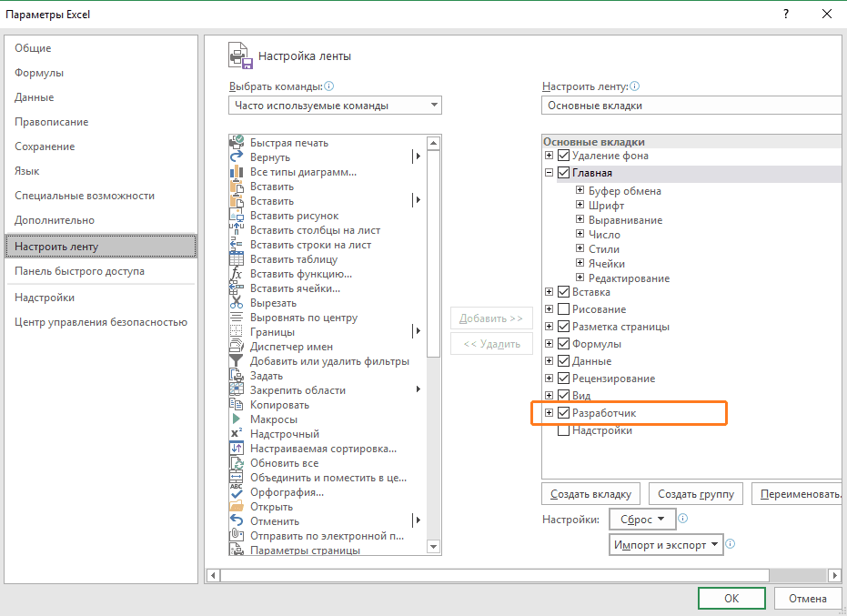Select the Вставить функцию fx icon
The height and width of the screenshot is (616, 847).
[x=237, y=274]
